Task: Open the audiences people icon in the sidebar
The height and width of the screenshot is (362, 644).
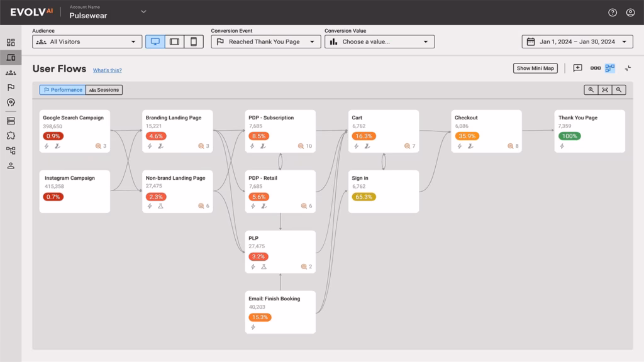Action: [x=11, y=73]
